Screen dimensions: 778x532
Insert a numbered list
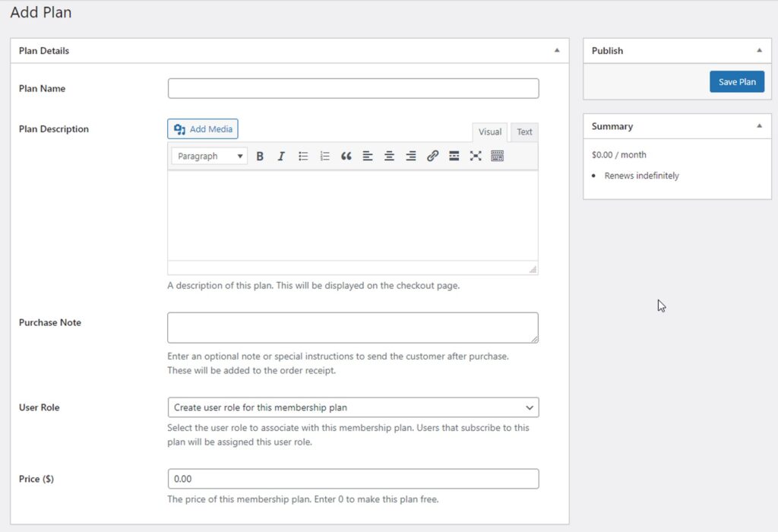(324, 157)
